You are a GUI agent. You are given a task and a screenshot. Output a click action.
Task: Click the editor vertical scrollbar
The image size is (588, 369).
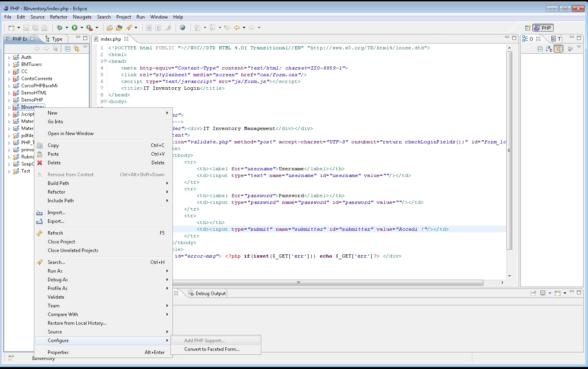pos(509,150)
